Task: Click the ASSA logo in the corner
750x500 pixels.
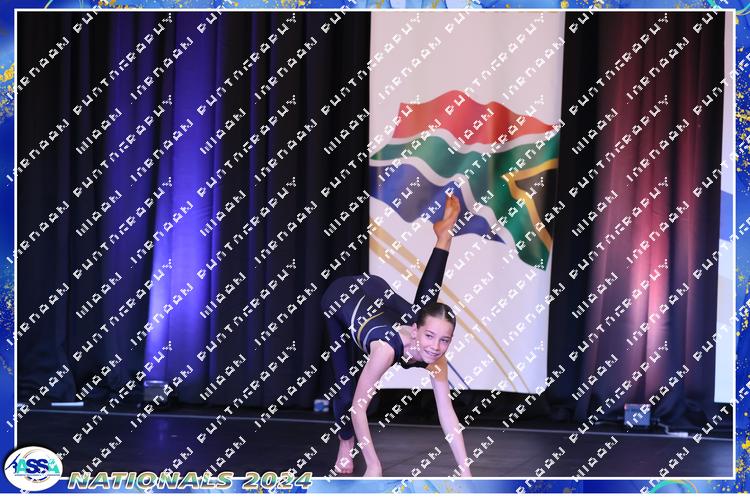Action: tap(32, 469)
